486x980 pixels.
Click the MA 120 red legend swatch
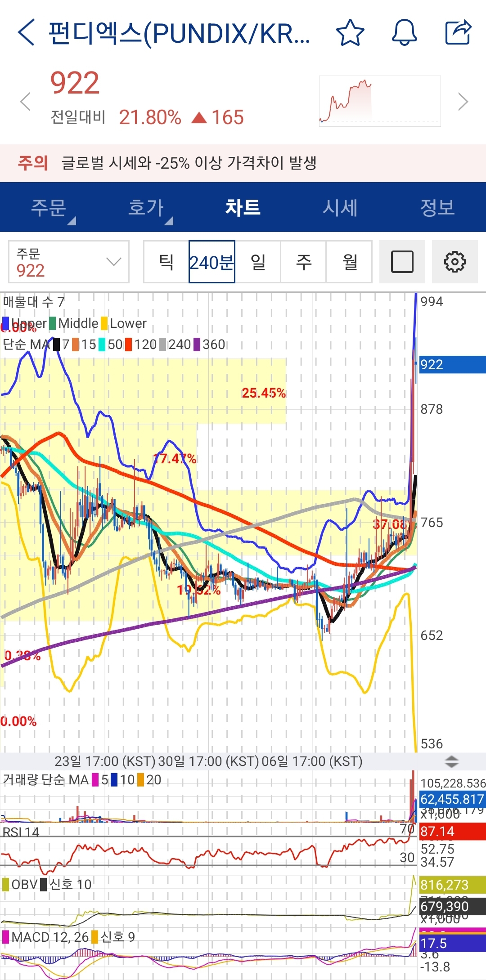(x=128, y=345)
